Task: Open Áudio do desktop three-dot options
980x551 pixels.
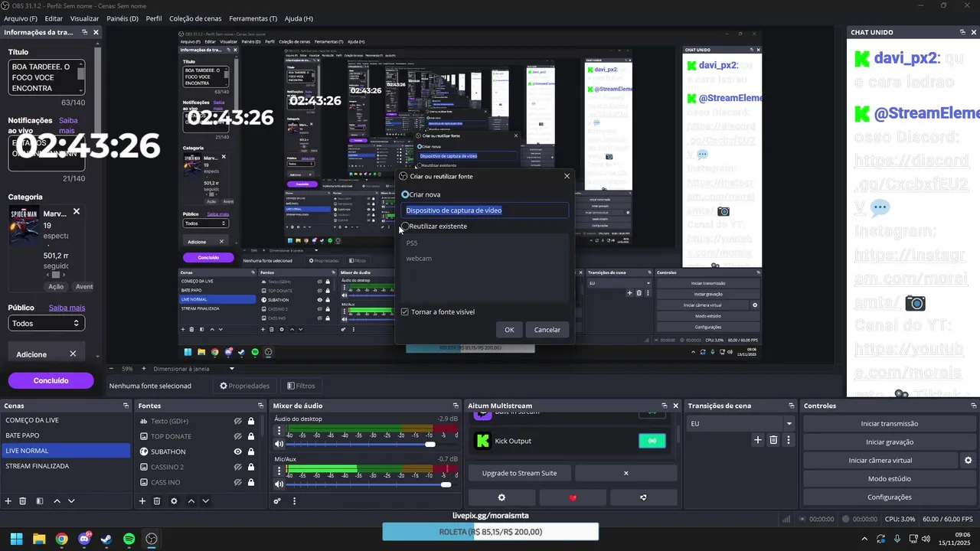Action: click(x=279, y=431)
